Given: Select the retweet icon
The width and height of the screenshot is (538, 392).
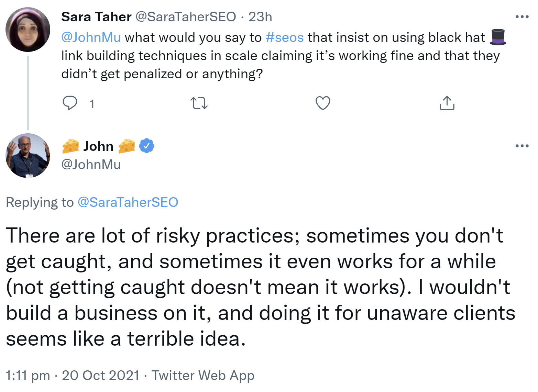Looking at the screenshot, I should [x=199, y=103].
